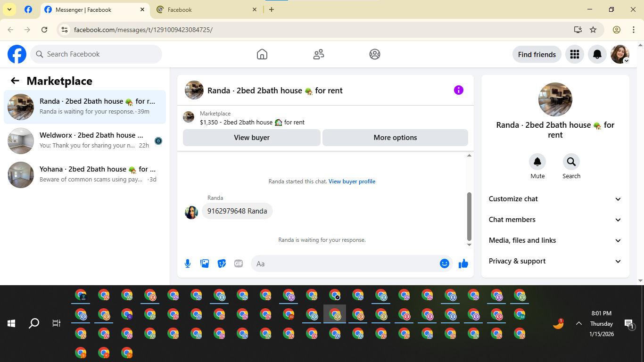This screenshot has height=362, width=644.
Task: Open the Facebook logo home link
Action: [x=17, y=54]
